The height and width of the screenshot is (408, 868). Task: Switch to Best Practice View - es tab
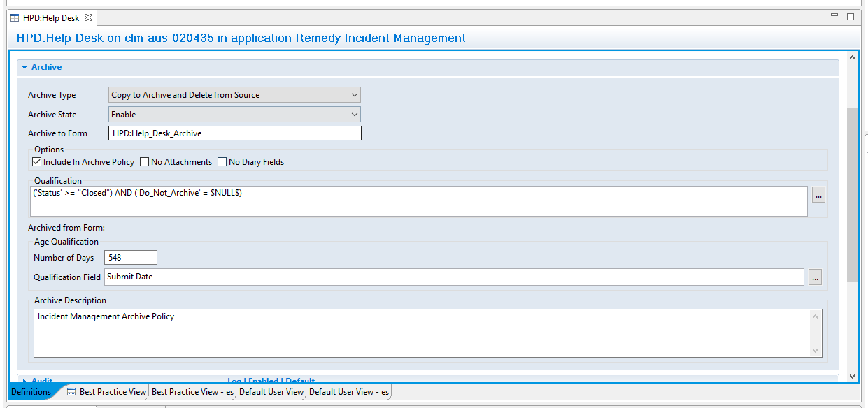[193, 392]
